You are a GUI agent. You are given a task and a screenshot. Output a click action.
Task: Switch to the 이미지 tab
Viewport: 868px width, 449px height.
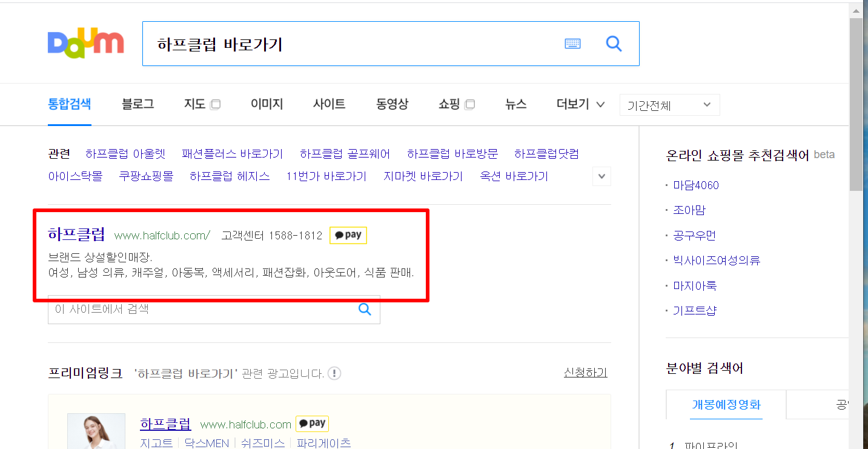[267, 104]
